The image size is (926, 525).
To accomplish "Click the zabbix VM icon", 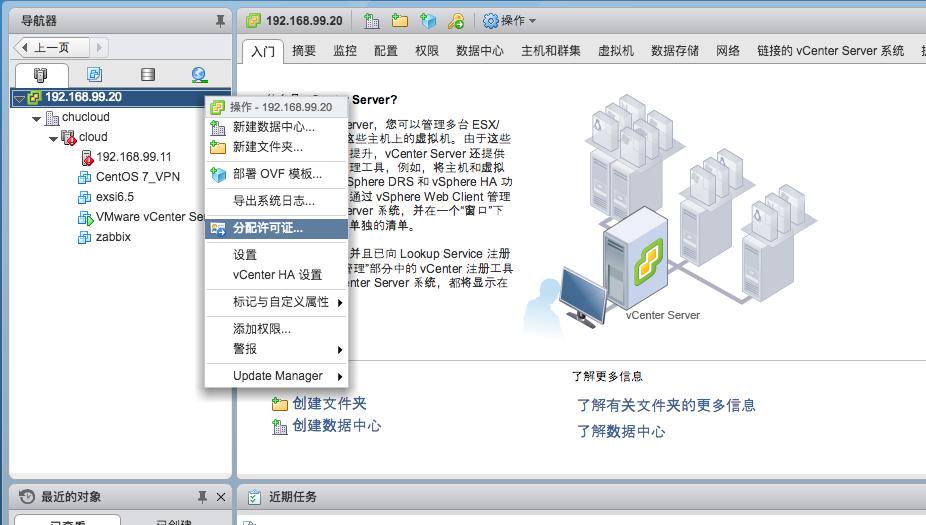I will point(84,238).
